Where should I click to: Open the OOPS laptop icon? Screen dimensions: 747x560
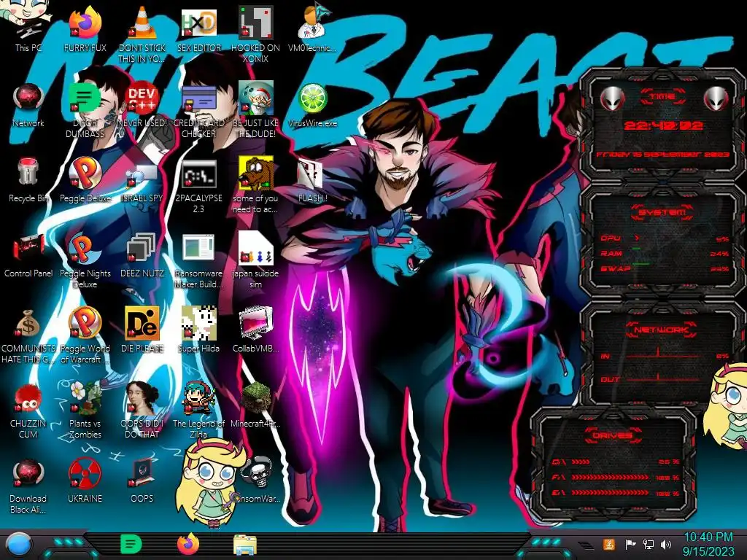click(x=142, y=480)
